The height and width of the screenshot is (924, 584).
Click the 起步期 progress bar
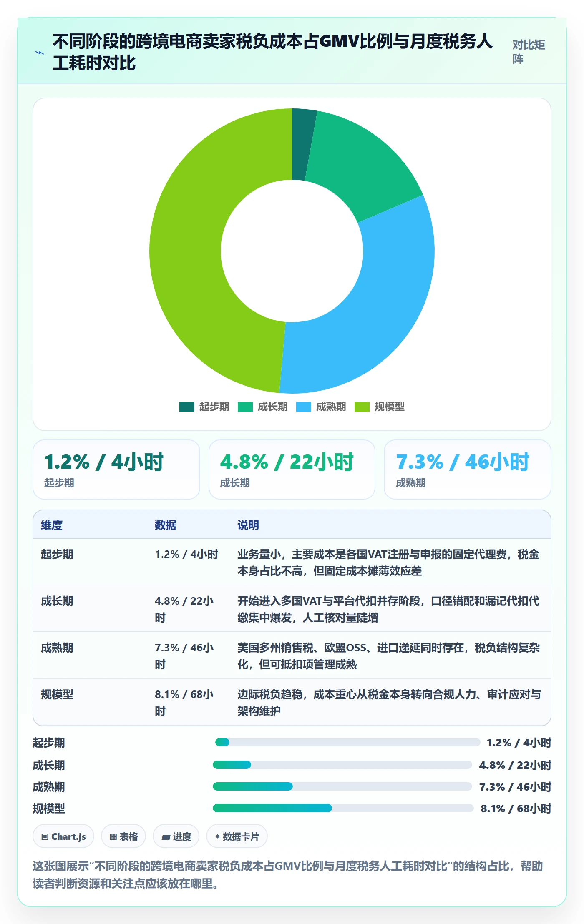click(x=347, y=742)
